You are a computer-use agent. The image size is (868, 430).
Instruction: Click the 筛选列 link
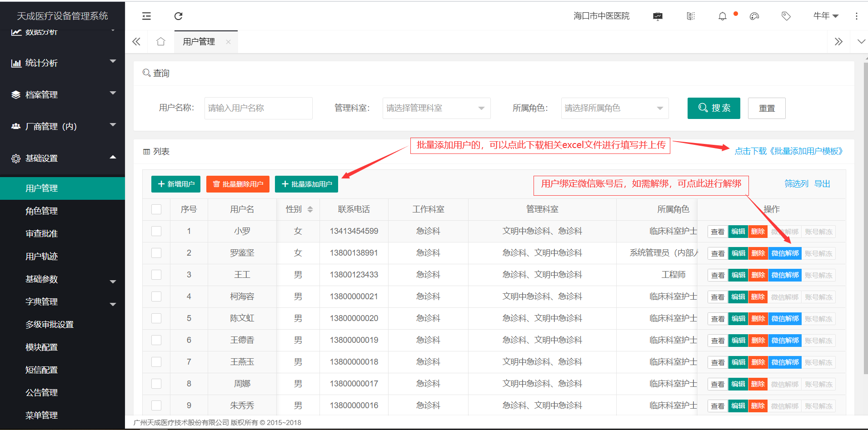coord(796,184)
